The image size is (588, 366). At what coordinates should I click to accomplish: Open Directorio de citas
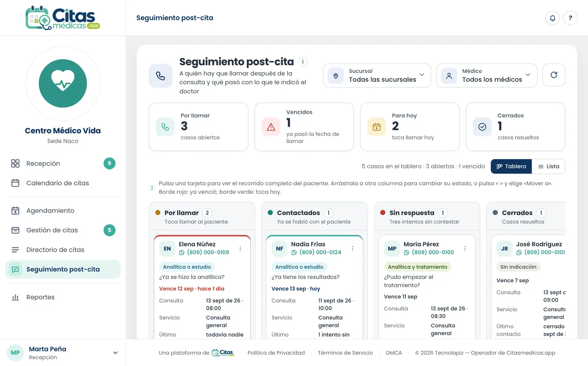[x=63, y=250]
